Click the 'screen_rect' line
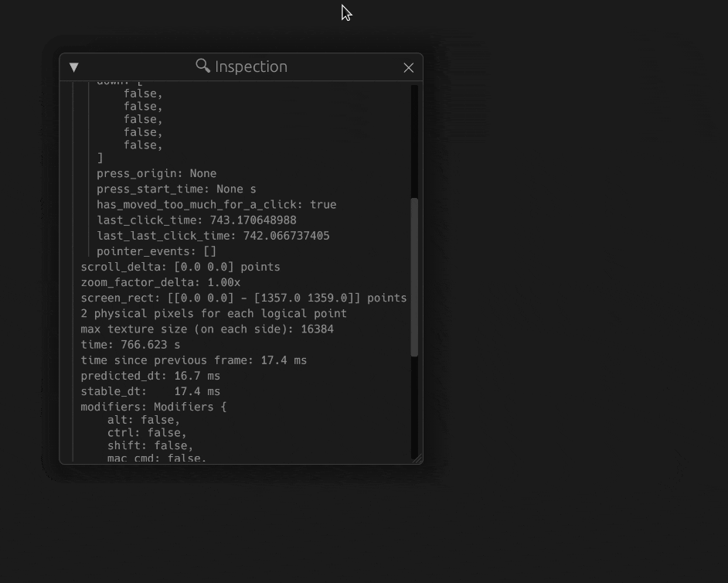The height and width of the screenshot is (583, 728). pyautogui.click(x=243, y=298)
